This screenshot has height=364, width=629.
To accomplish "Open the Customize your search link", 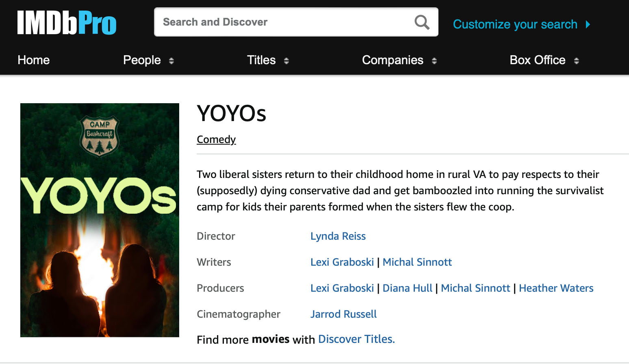I will (x=515, y=24).
